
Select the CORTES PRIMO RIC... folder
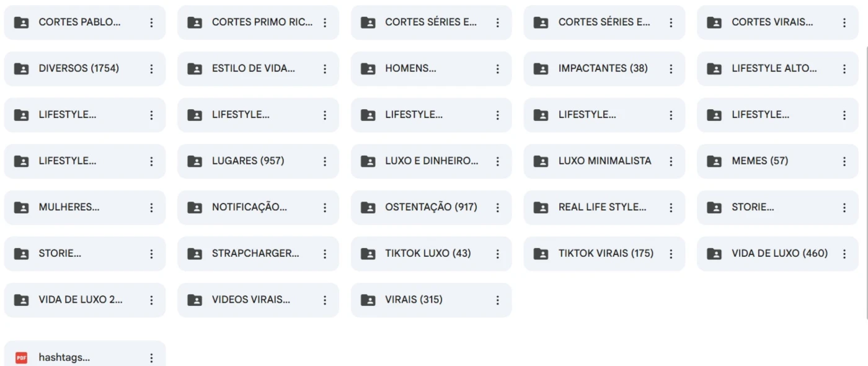coord(258,22)
